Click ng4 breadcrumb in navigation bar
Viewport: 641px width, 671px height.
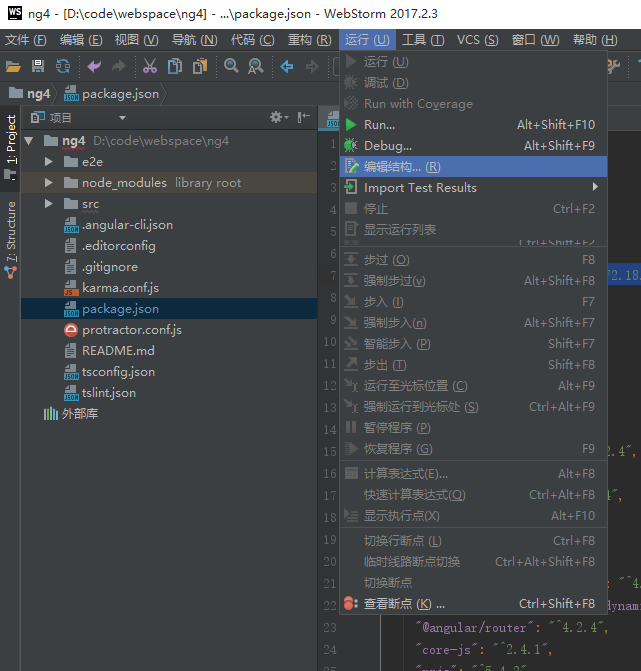(x=30, y=94)
